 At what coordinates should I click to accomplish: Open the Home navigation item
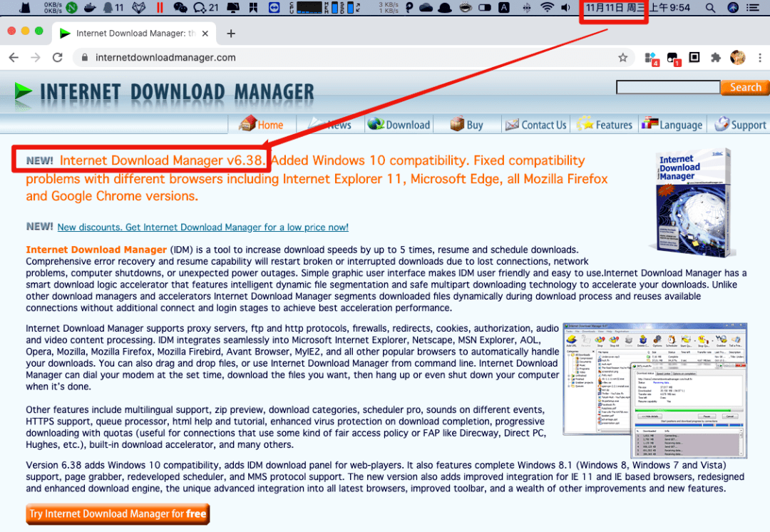(262, 124)
